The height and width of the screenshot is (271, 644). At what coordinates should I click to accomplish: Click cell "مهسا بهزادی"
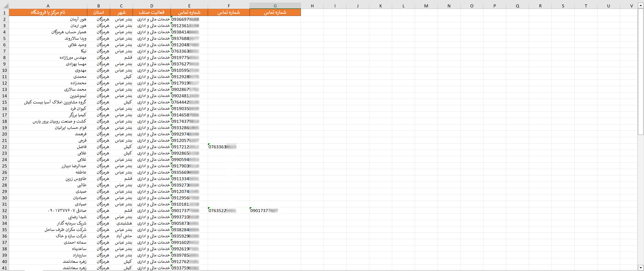click(48, 64)
